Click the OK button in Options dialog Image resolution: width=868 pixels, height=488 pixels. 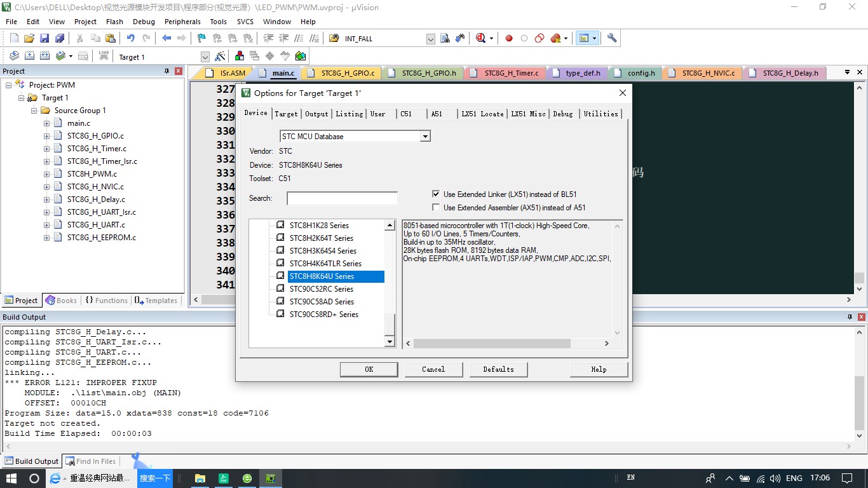click(369, 369)
